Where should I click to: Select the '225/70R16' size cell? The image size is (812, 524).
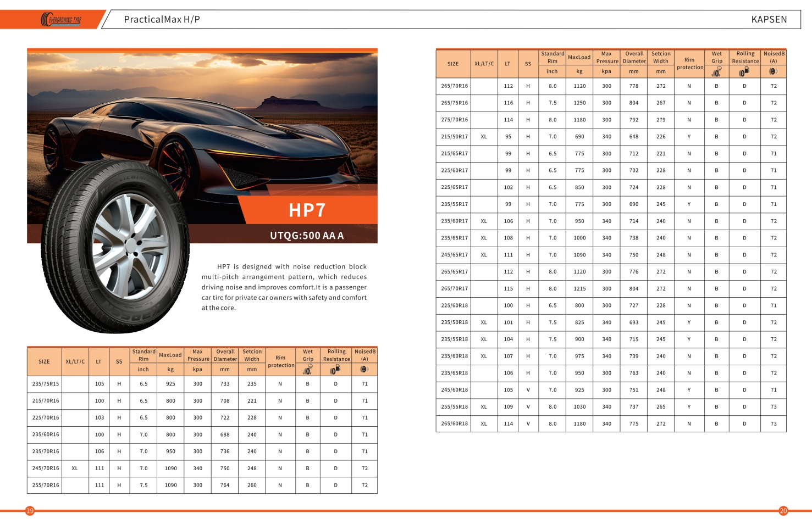(x=46, y=418)
